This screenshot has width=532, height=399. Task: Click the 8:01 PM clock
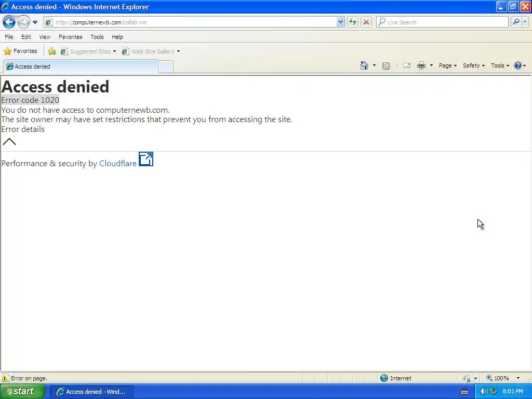pyautogui.click(x=513, y=392)
